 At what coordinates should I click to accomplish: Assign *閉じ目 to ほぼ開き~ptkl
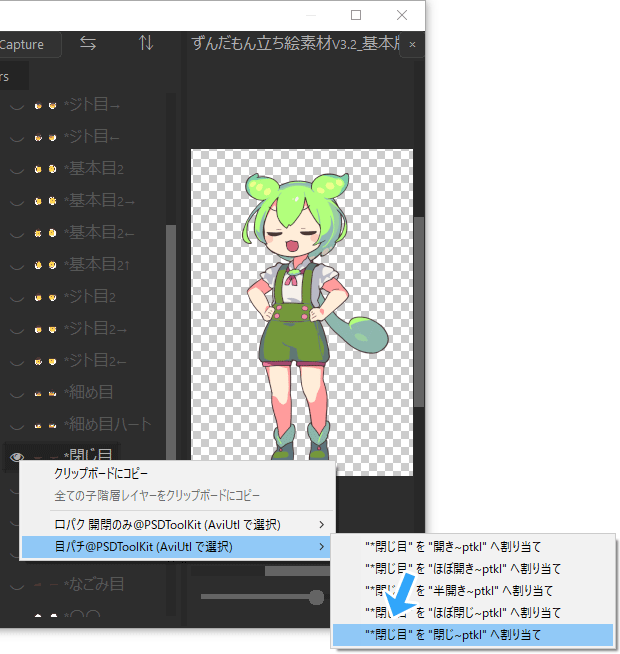coord(473,569)
